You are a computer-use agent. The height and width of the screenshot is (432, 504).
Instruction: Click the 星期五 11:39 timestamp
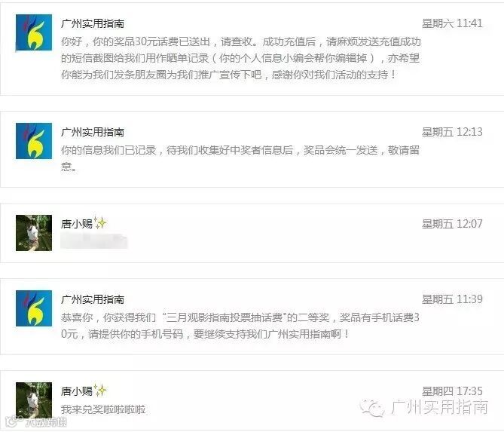coord(452,299)
